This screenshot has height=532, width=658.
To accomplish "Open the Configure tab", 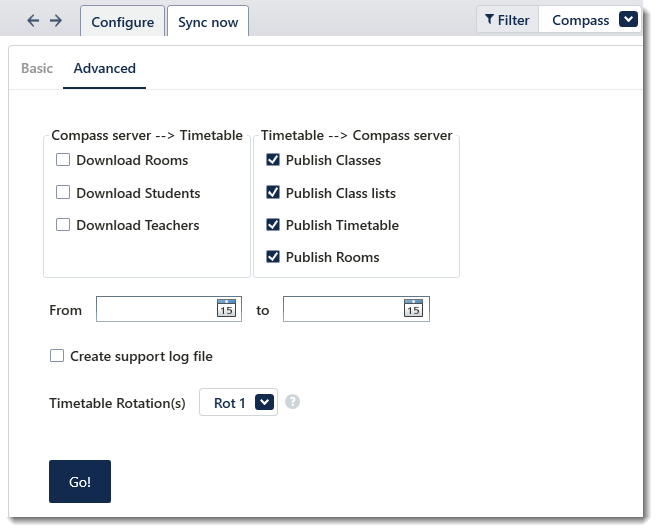I will click(122, 22).
